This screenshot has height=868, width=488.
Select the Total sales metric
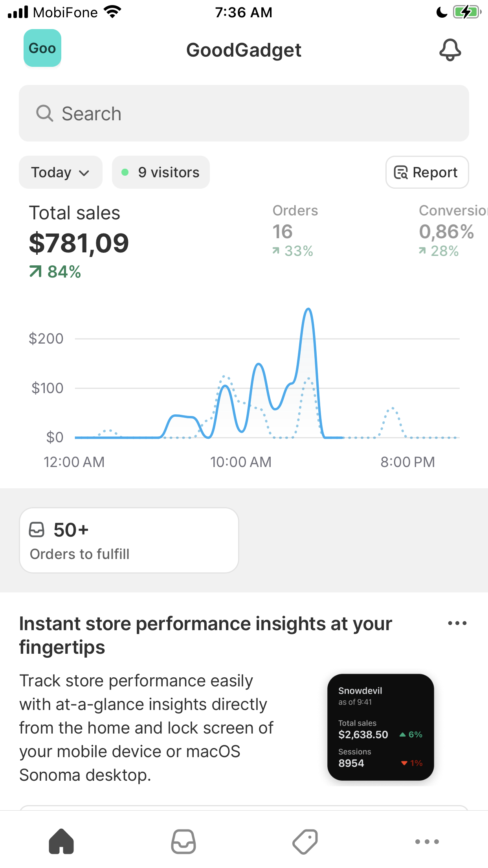tap(79, 241)
